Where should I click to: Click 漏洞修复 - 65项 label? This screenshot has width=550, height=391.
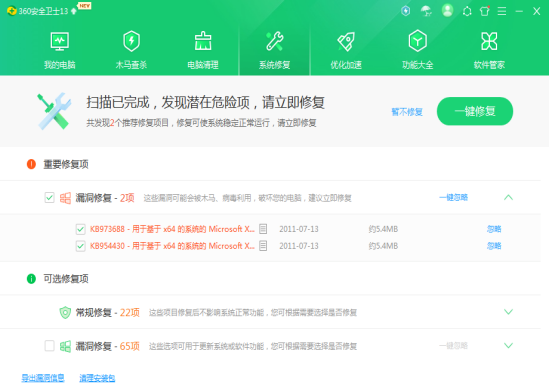tap(108, 346)
